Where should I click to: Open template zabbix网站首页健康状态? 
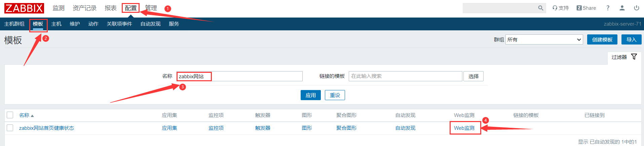46,128
